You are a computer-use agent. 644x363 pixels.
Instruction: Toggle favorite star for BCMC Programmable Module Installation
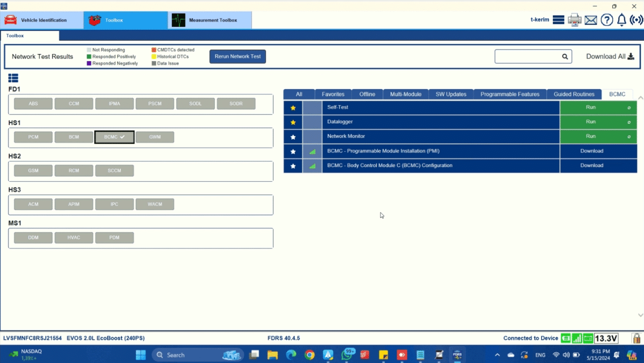point(293,151)
